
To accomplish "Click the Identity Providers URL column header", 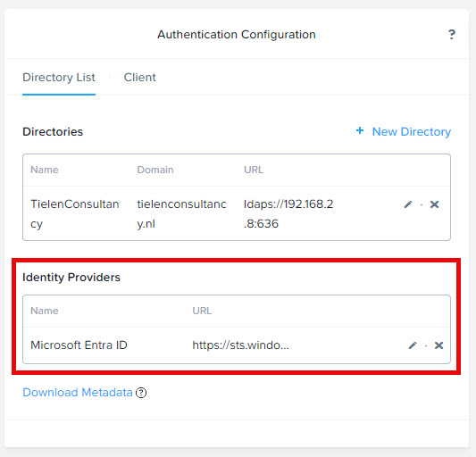I will pos(202,311).
